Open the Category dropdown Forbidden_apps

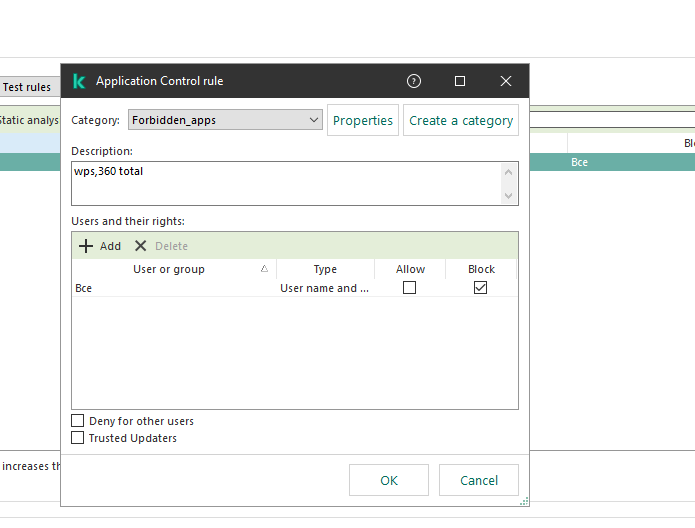(x=225, y=120)
